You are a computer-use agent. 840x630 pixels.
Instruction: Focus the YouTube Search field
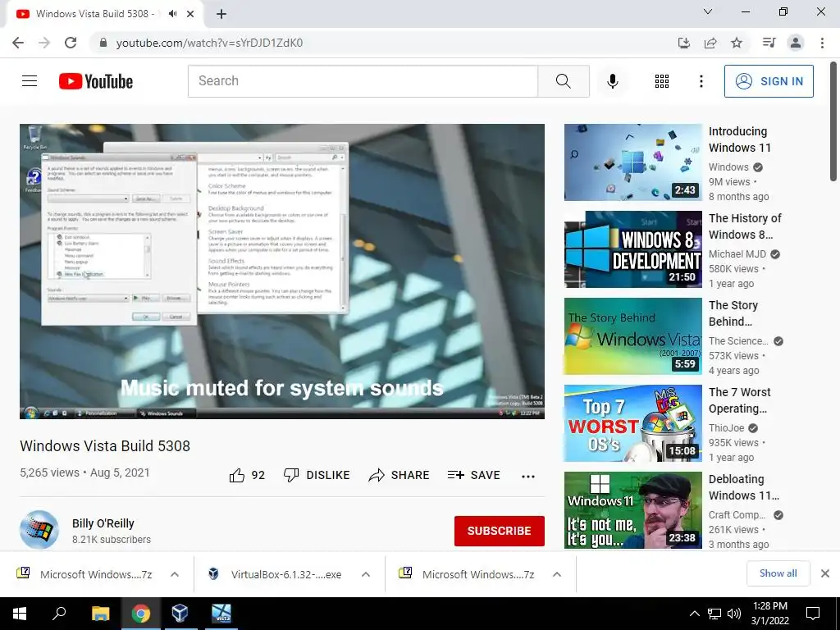[363, 81]
